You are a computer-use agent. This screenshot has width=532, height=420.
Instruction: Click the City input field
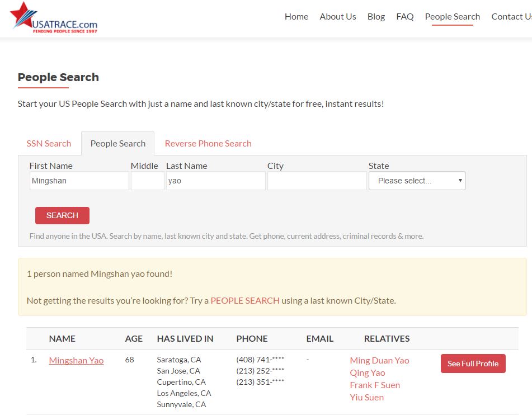pyautogui.click(x=317, y=181)
